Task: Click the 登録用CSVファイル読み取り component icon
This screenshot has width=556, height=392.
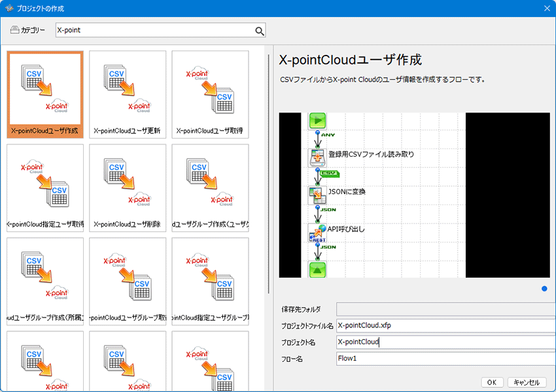Action: 317,158
